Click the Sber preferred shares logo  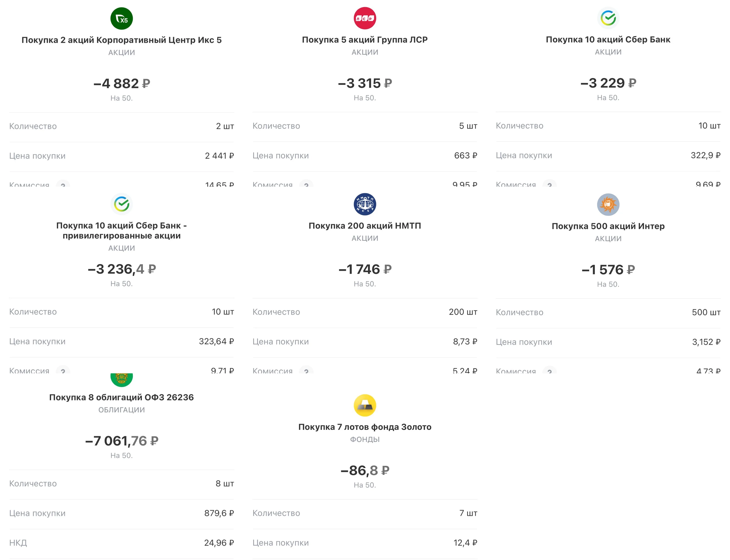[x=122, y=204]
